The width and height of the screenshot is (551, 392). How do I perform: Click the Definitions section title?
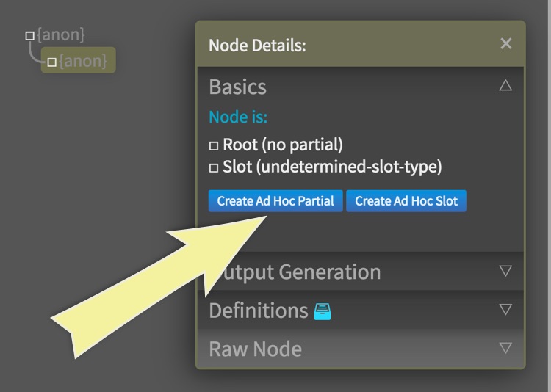[x=258, y=311]
